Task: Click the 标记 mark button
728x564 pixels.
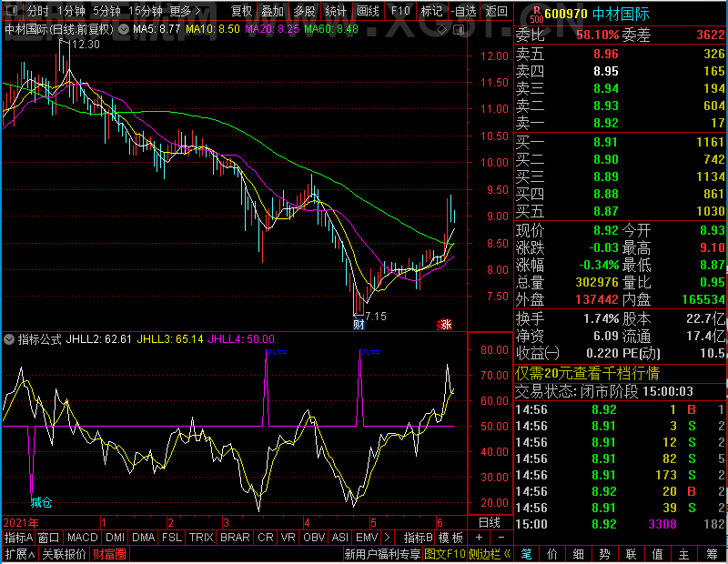Action: (431, 11)
